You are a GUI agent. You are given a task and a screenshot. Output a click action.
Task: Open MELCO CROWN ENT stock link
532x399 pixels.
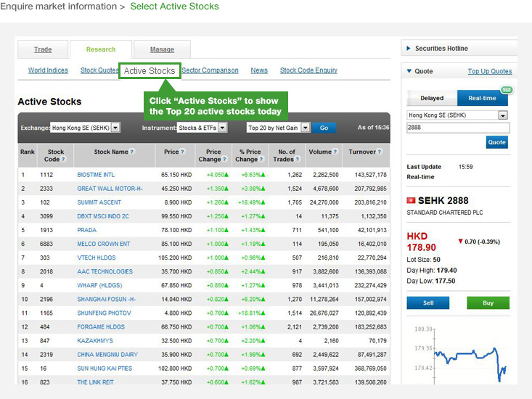coord(104,244)
